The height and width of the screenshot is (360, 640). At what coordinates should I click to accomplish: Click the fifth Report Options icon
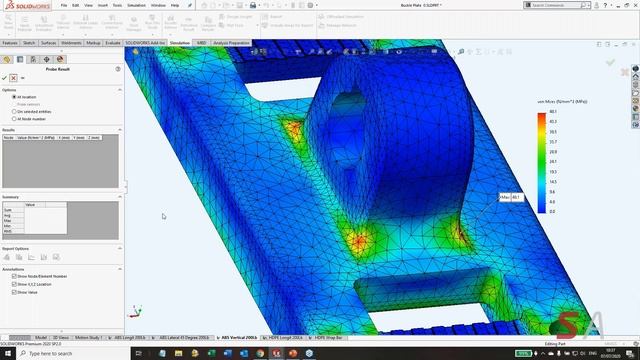click(x=56, y=257)
